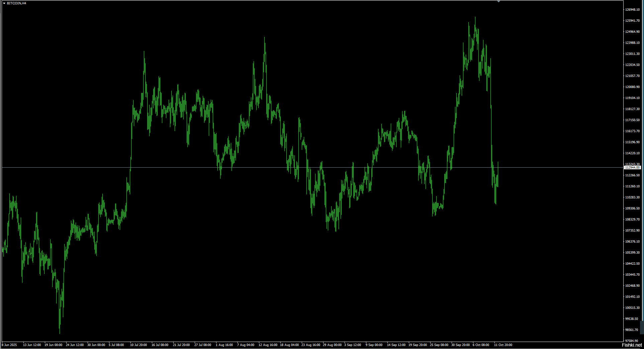This screenshot has height=349, width=644.
Task: Click the current price label 112944.00
Action: click(x=632, y=167)
